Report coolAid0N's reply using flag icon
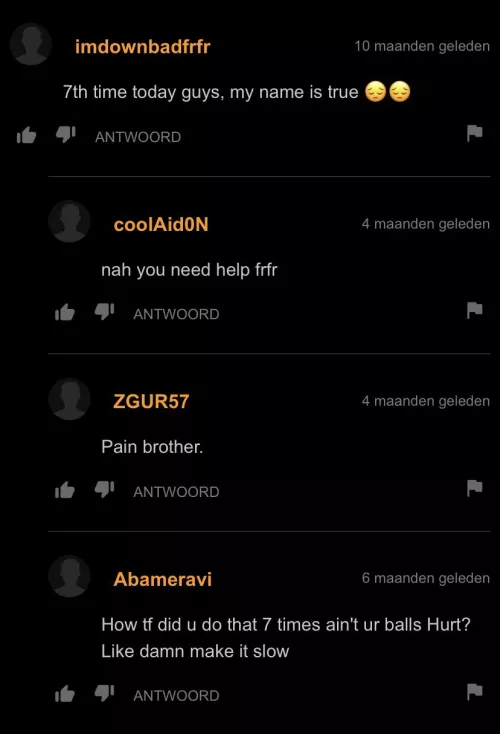The height and width of the screenshot is (734, 500). 474,310
